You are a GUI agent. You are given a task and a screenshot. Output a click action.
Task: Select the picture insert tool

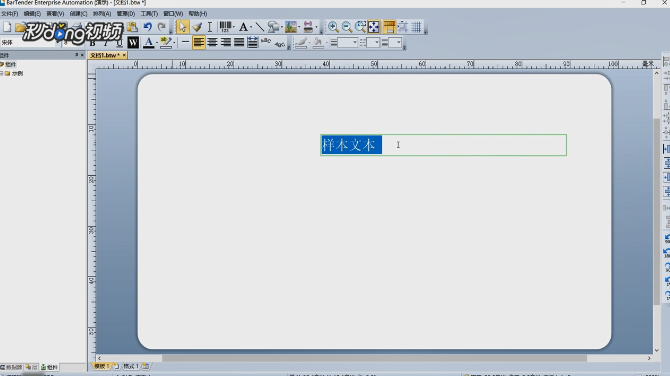pyautogui.click(x=291, y=27)
